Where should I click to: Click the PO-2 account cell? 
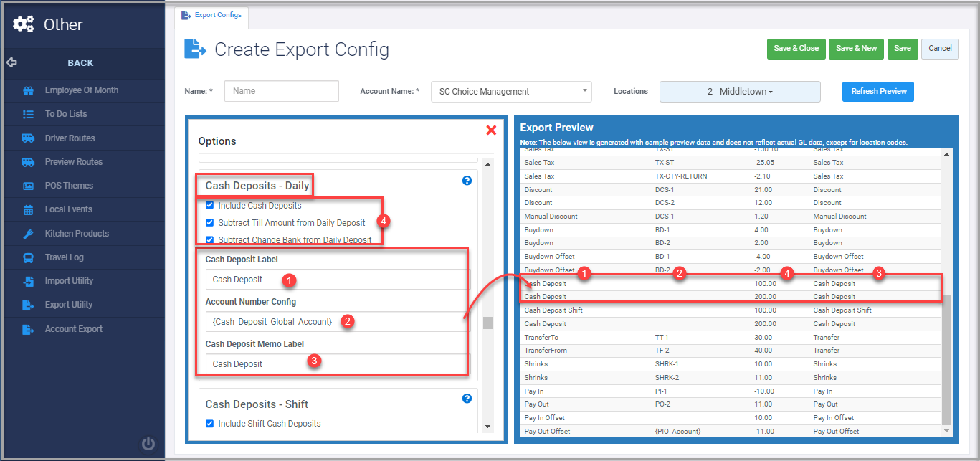662,404
